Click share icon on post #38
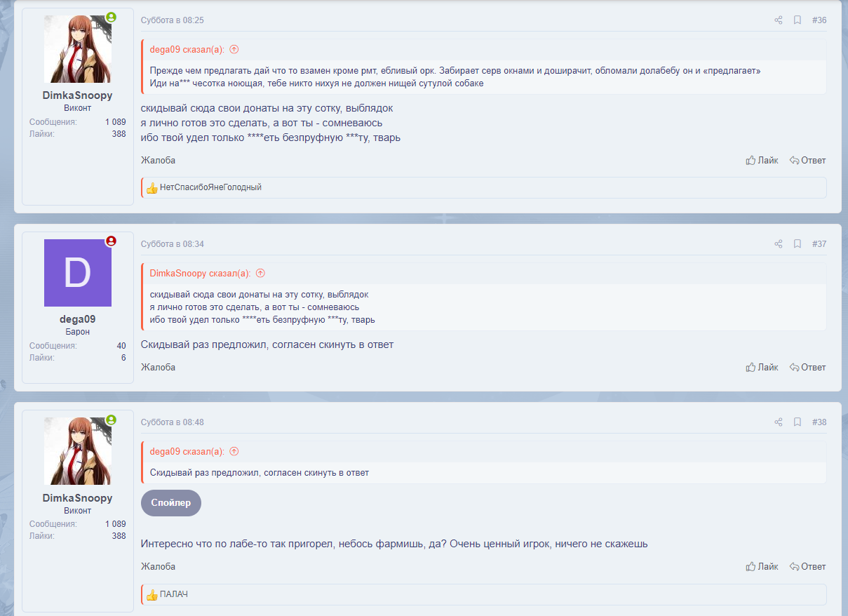Viewport: 848px width, 616px height. pyautogui.click(x=778, y=422)
